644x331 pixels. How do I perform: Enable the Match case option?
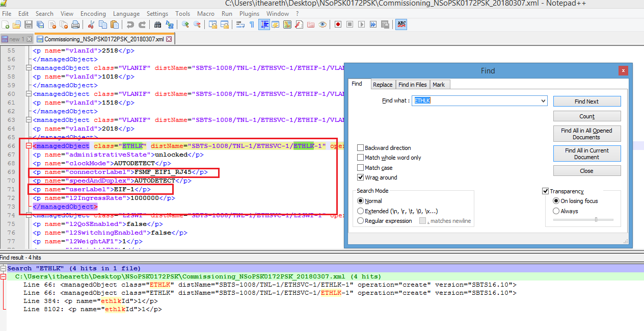[x=361, y=167]
